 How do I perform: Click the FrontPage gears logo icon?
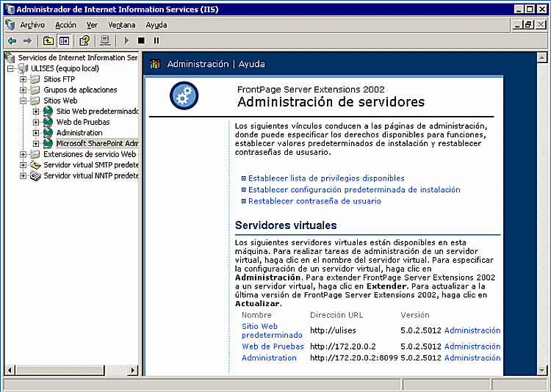tap(184, 95)
